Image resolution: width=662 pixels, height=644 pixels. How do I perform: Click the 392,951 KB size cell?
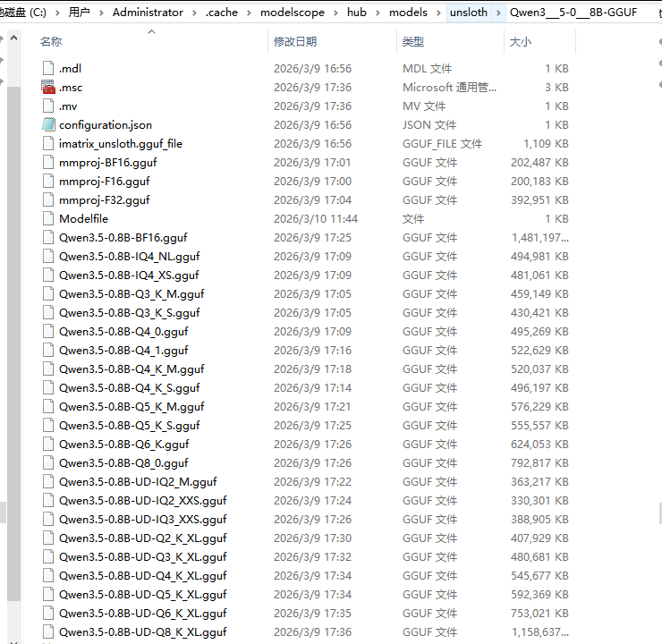point(539,199)
